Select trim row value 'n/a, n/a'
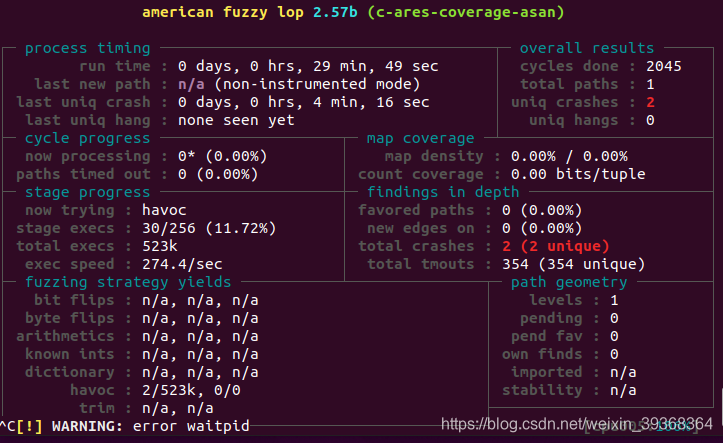This screenshot has width=723, height=443. click(x=178, y=408)
